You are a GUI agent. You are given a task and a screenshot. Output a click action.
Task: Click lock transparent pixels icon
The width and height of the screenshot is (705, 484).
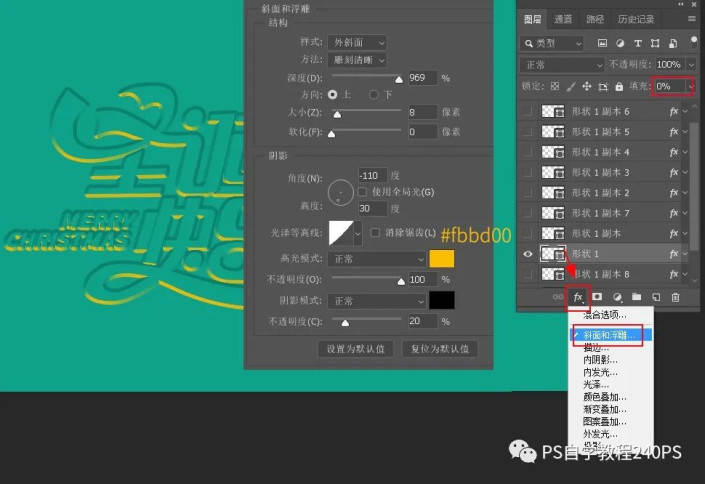555,86
